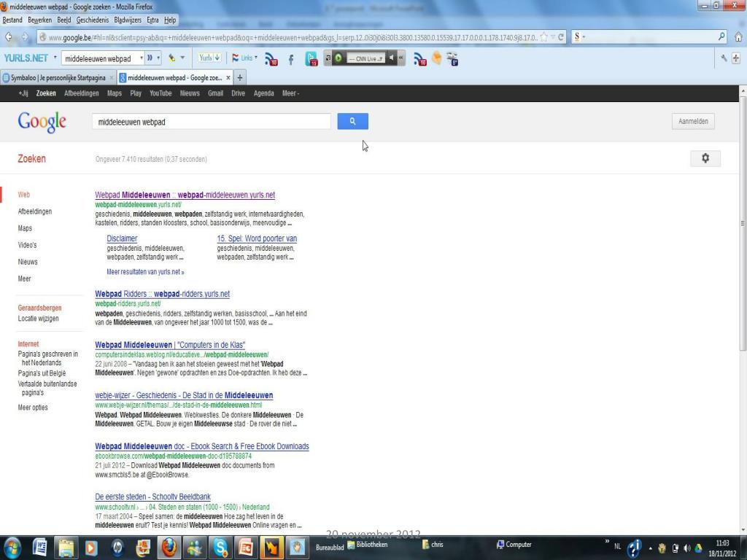Viewport: 747px width, 560px height.
Task: Click the page vertical scrollbar
Action: click(x=743, y=224)
